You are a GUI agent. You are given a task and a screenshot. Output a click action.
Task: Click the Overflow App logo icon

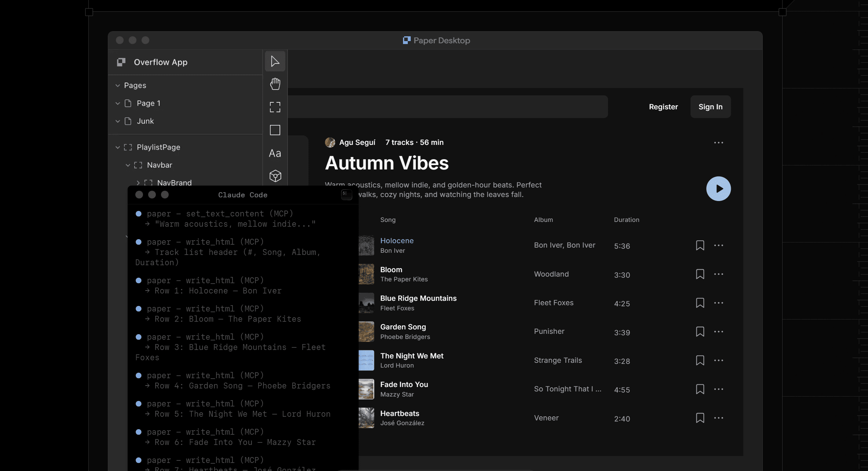pyautogui.click(x=121, y=62)
